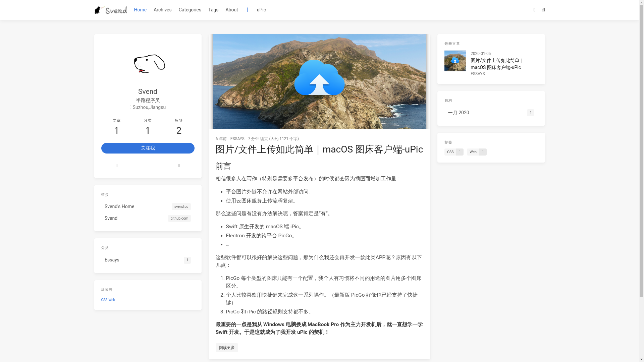Screen dimensions: 644x362
Task: Open the Tags menu item
Action: point(213,10)
